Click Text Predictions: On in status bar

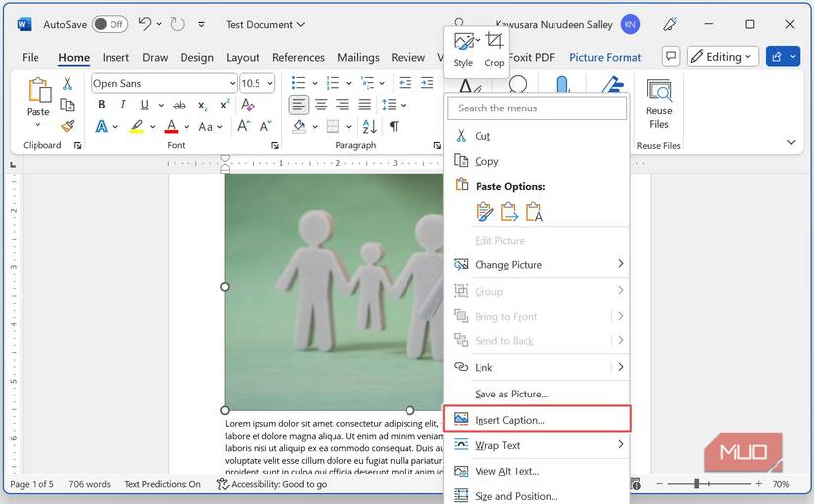click(163, 484)
